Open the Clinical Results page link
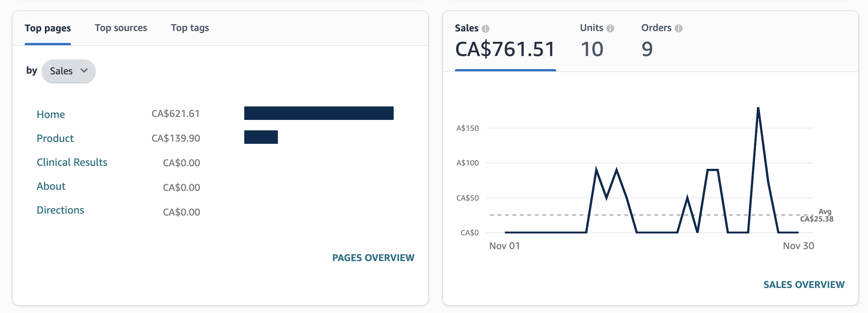 click(72, 162)
